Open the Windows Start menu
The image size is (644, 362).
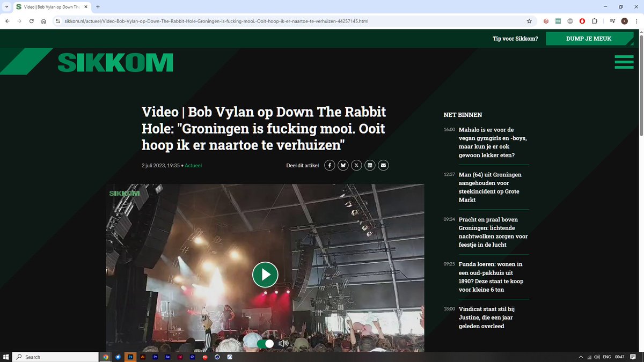click(6, 357)
